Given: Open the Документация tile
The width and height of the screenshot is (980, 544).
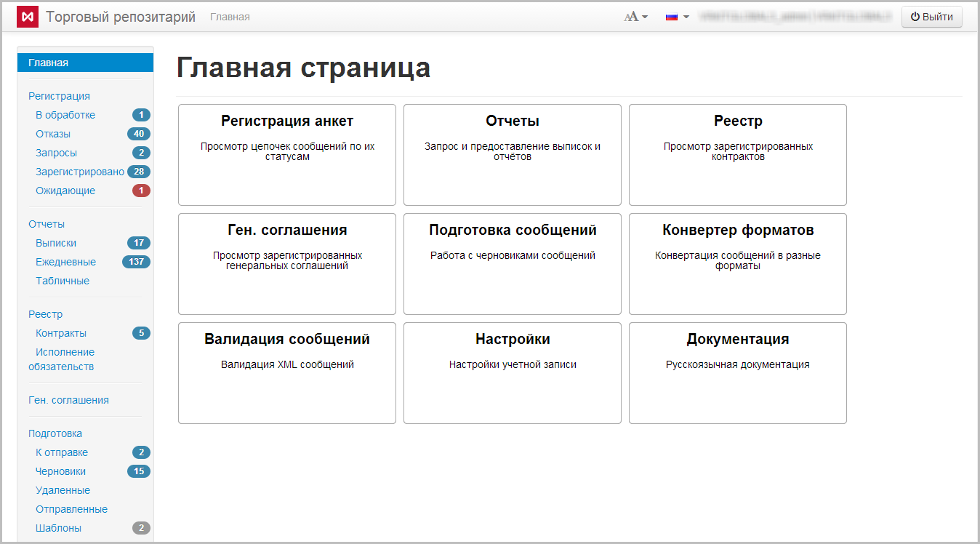Looking at the screenshot, I should 738,372.
